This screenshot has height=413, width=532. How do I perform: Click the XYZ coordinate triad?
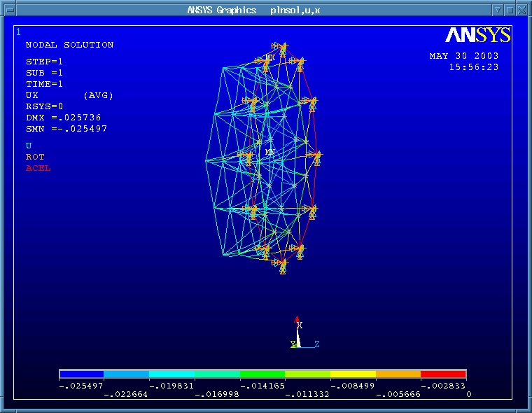304,332
